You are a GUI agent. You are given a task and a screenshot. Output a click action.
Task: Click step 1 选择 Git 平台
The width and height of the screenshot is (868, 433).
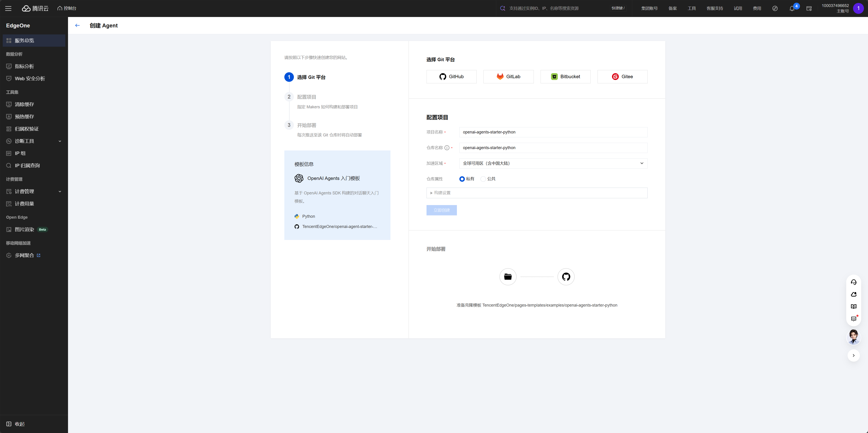(305, 77)
